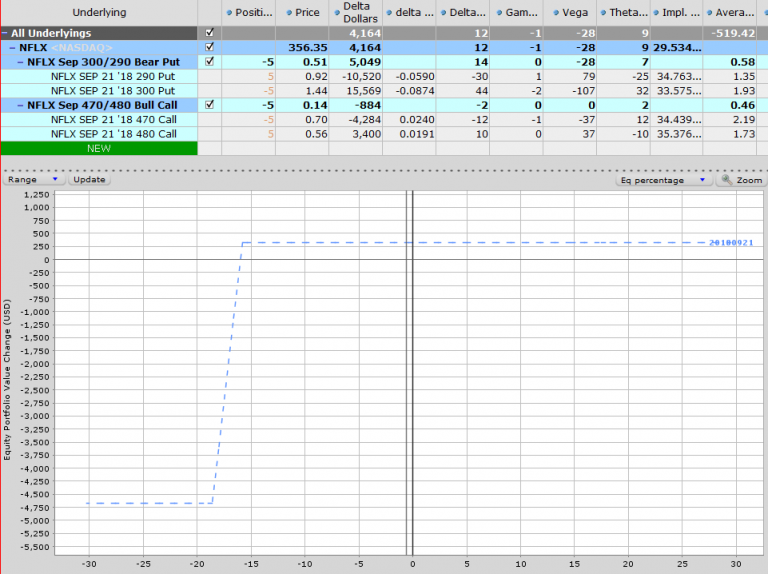Select the NFLX SEP 21 '18 290 Put row
The image size is (768, 574).
point(113,76)
